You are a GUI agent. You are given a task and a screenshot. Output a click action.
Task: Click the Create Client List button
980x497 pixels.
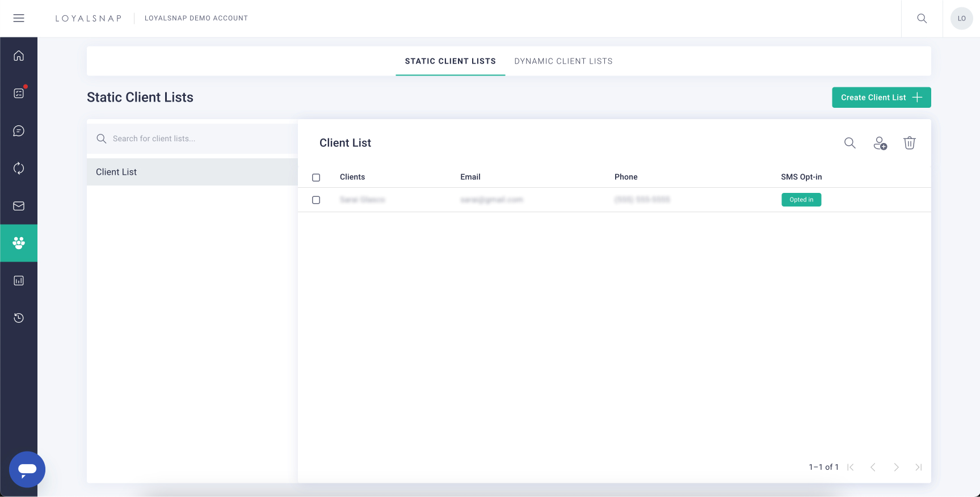881,98
